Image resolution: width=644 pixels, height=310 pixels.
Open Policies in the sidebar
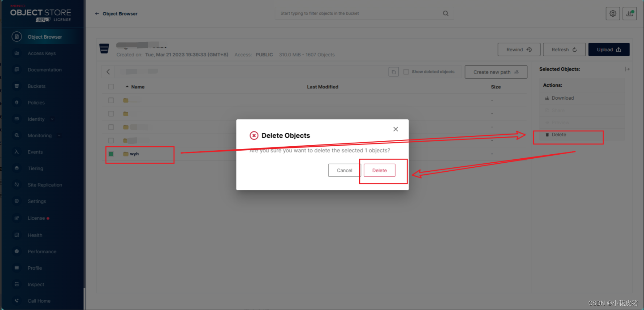point(36,103)
